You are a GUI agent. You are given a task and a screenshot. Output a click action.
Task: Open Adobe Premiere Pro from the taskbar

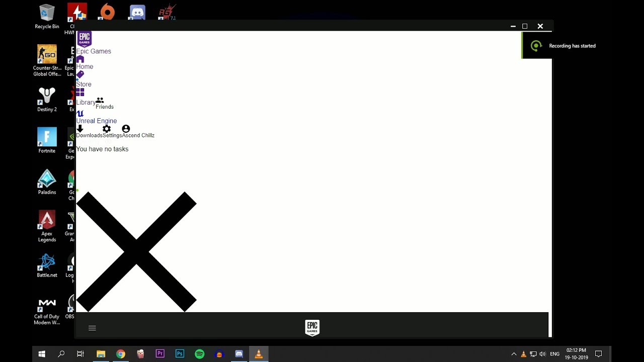click(x=160, y=354)
